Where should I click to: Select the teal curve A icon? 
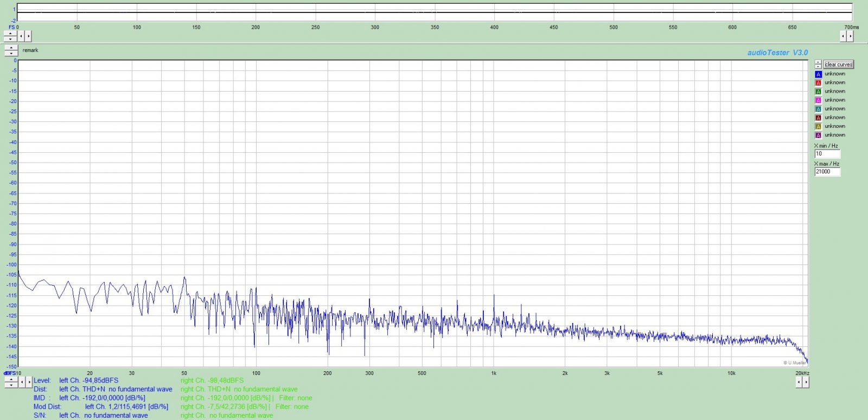pos(819,109)
